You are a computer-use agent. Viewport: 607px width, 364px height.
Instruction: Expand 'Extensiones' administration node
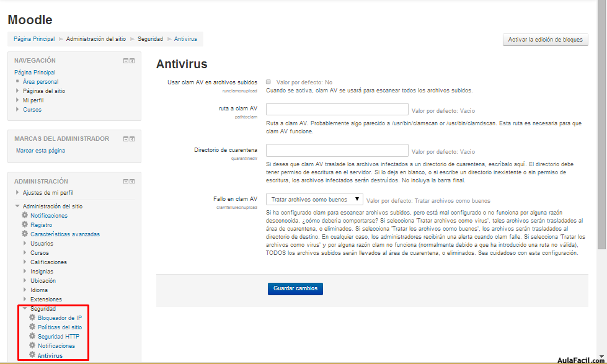pyautogui.click(x=25, y=299)
